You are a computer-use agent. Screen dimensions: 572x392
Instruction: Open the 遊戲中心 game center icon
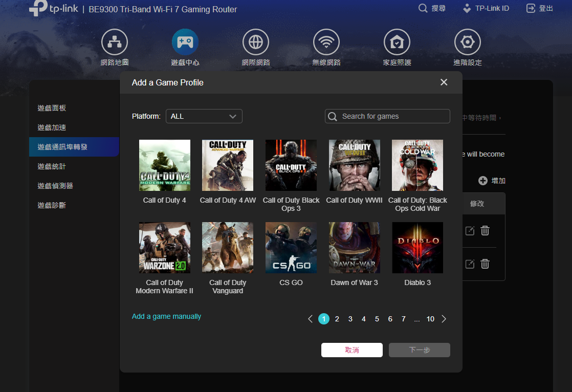[185, 42]
